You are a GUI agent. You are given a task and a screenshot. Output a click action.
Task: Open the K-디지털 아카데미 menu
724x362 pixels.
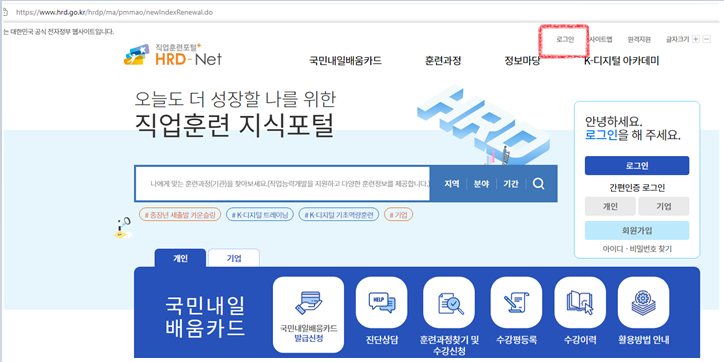(x=621, y=60)
